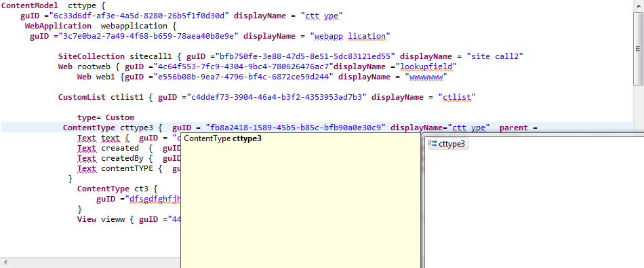
Task: Click the vieww identifier after View
Action: pos(113,220)
